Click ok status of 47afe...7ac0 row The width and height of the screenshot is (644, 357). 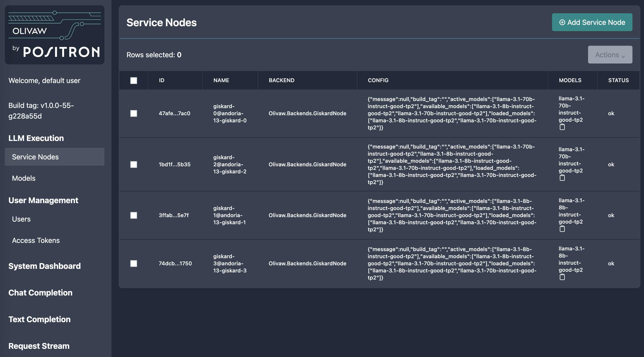pyautogui.click(x=611, y=113)
